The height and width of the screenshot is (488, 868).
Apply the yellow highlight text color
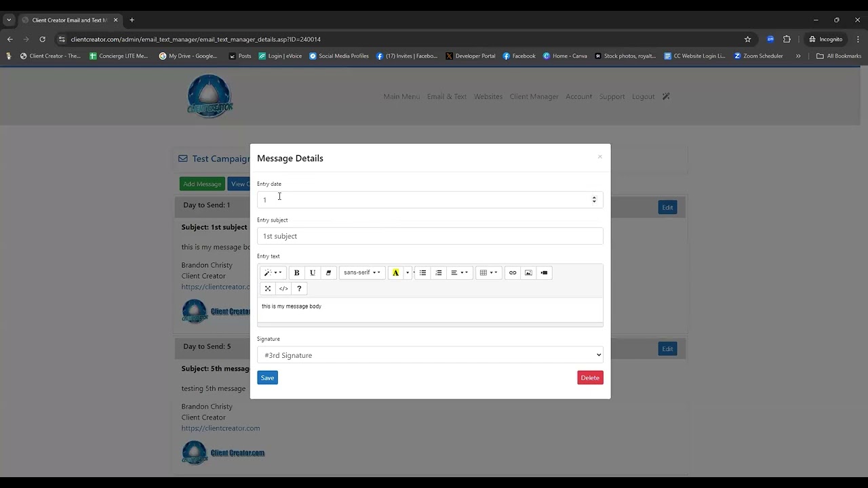click(x=395, y=272)
